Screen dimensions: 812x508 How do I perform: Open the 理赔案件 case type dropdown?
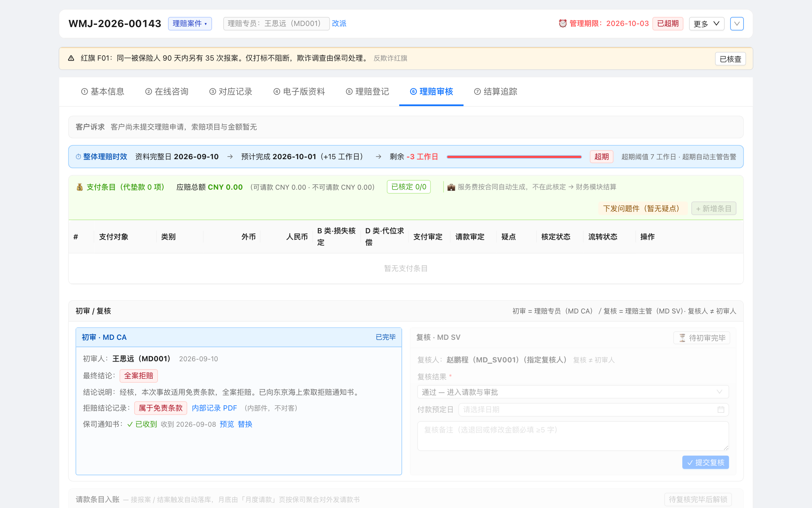pyautogui.click(x=190, y=23)
